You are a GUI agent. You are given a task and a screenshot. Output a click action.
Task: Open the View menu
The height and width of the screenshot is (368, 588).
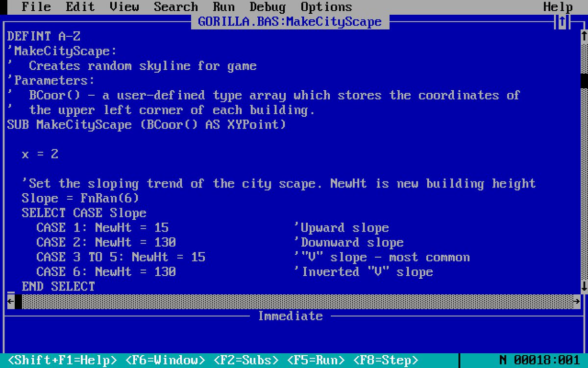coord(124,7)
